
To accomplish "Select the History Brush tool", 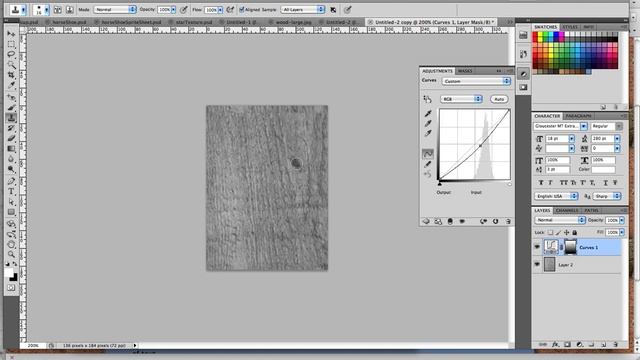I will tap(11, 128).
